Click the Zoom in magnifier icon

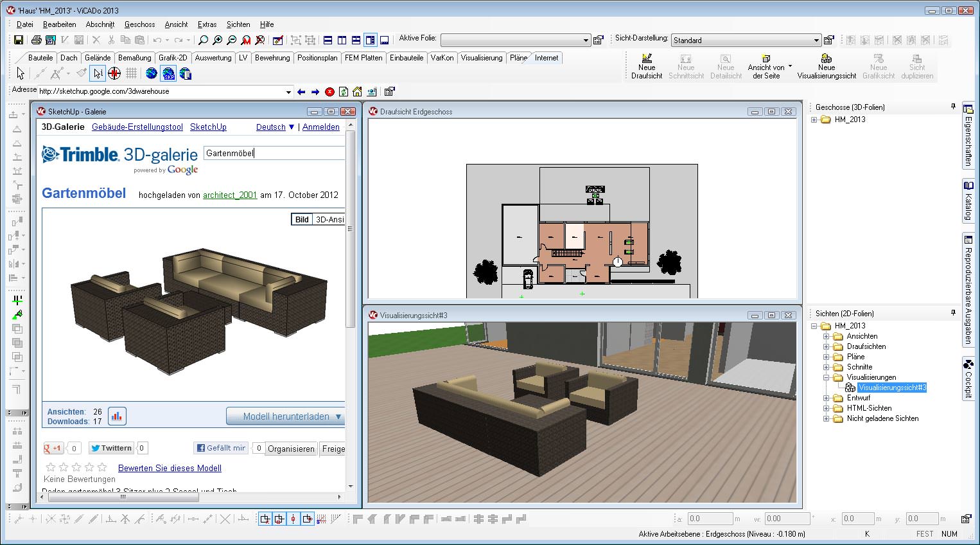pyautogui.click(x=218, y=40)
